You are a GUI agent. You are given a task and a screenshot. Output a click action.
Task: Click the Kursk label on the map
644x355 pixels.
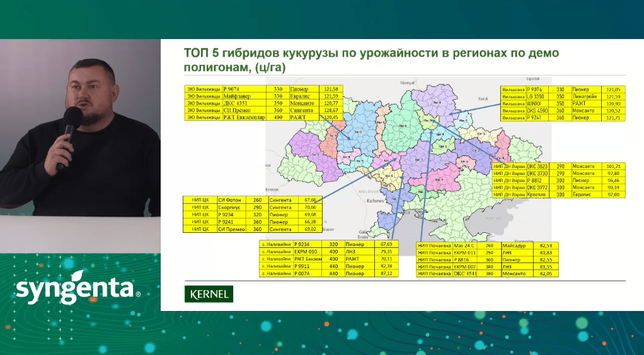click(x=483, y=98)
